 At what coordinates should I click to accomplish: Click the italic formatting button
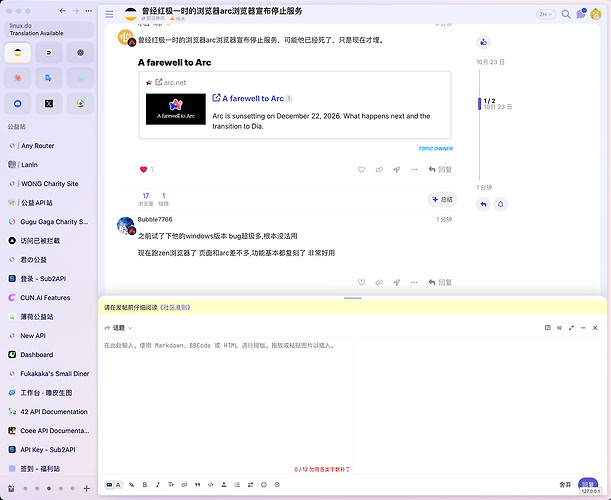(158, 485)
